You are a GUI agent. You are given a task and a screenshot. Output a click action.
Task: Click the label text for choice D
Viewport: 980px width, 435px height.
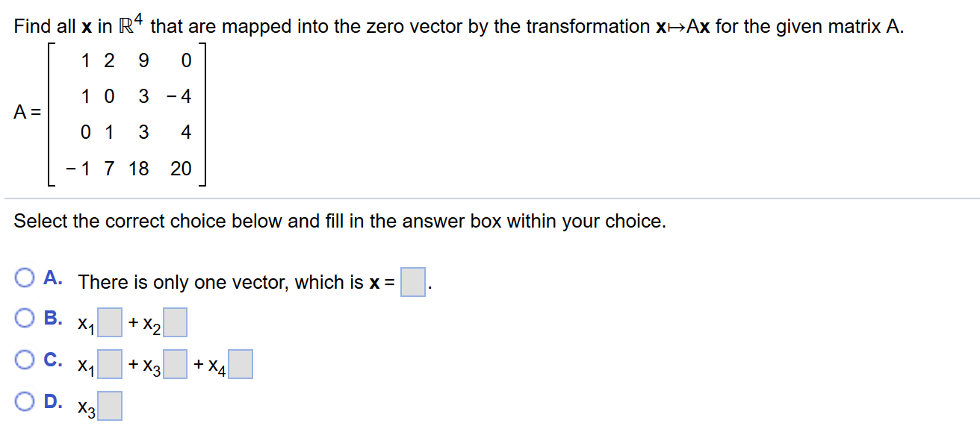(x=53, y=401)
